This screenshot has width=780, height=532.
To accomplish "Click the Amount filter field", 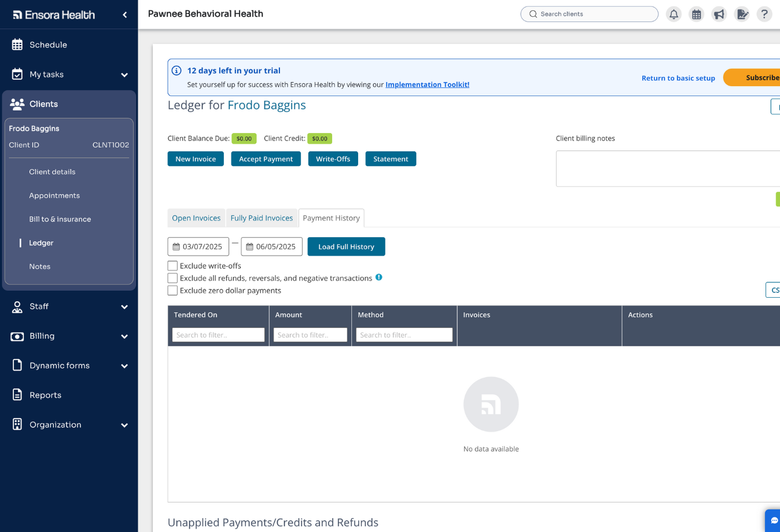I will [310, 335].
